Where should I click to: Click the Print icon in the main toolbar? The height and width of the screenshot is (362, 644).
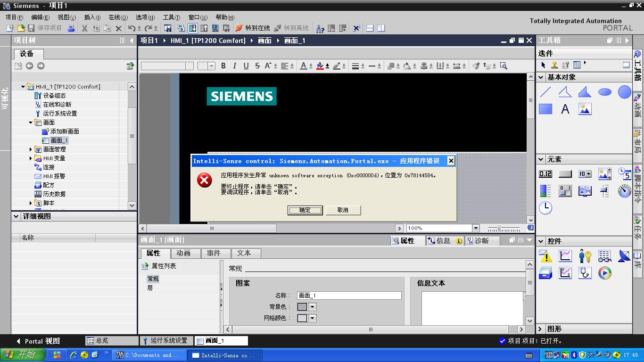[71, 28]
